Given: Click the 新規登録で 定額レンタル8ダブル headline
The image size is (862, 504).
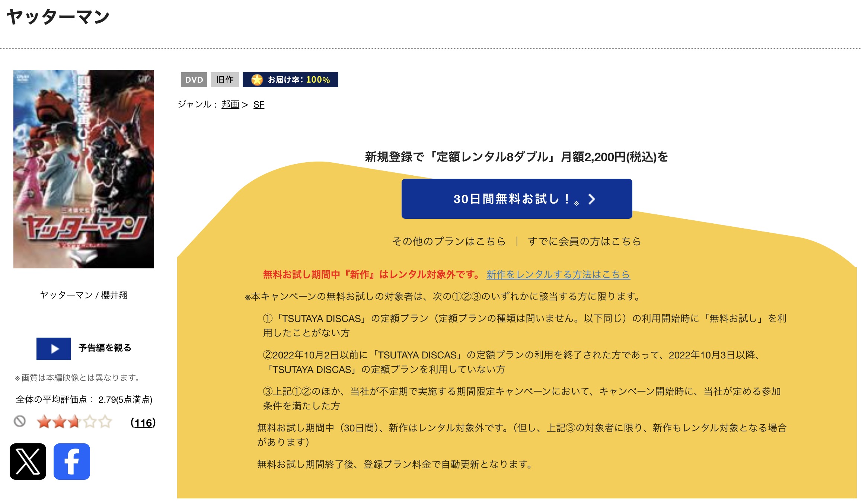Looking at the screenshot, I should [x=517, y=157].
